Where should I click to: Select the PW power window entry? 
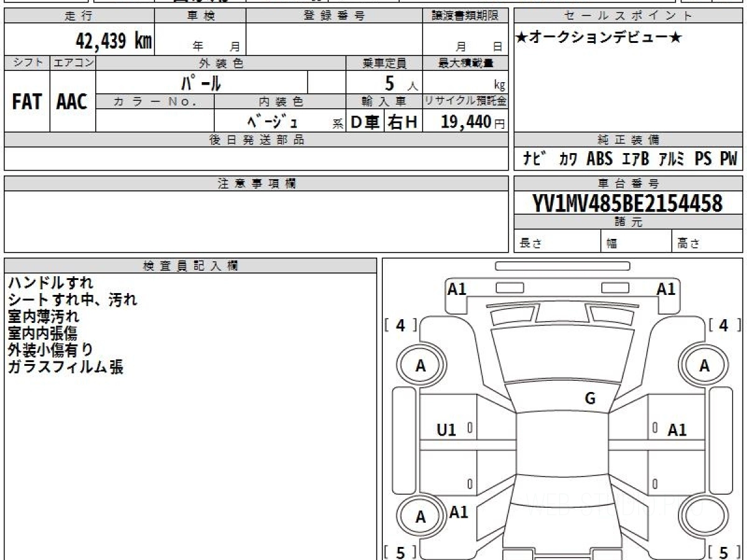coord(728,159)
